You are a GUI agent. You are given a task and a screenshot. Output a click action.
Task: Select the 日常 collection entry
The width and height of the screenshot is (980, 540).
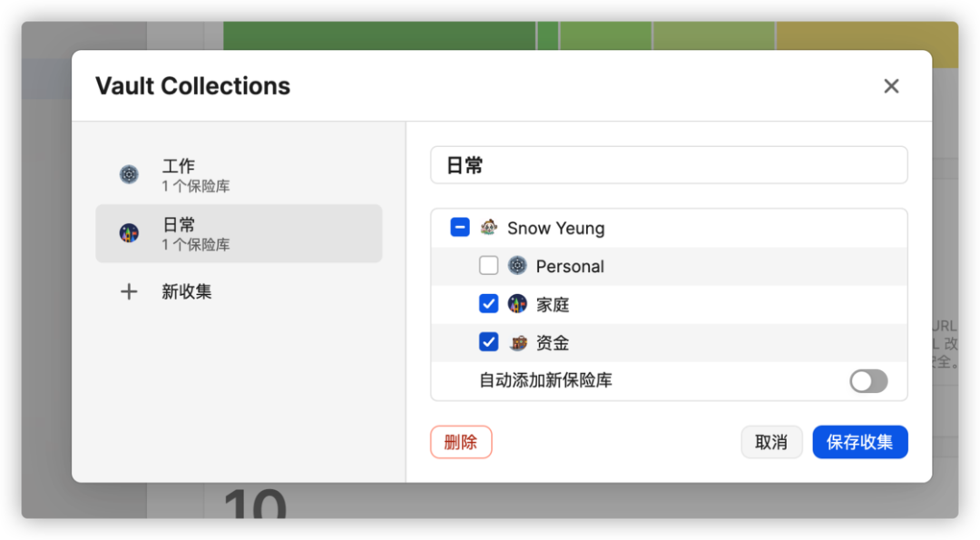pyautogui.click(x=238, y=233)
